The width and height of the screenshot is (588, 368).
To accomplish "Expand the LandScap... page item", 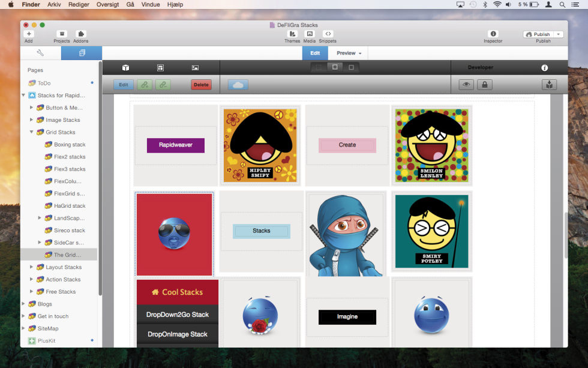I will [x=40, y=218].
